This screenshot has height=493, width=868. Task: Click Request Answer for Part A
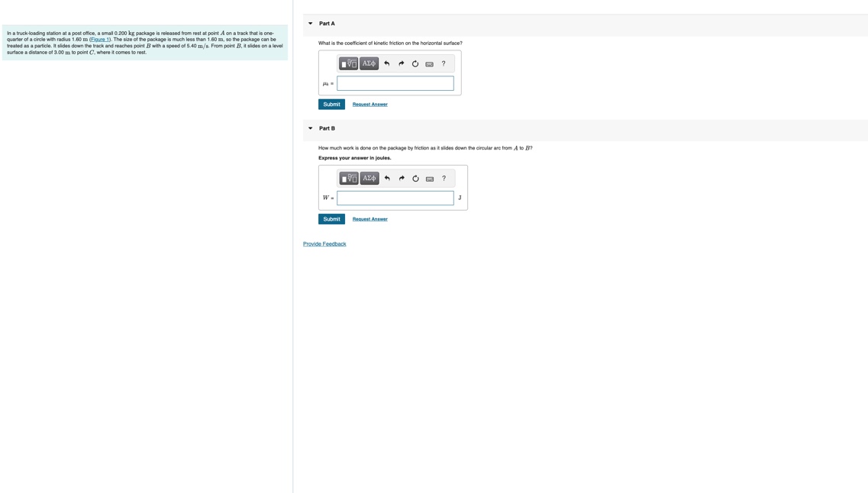[x=370, y=104]
